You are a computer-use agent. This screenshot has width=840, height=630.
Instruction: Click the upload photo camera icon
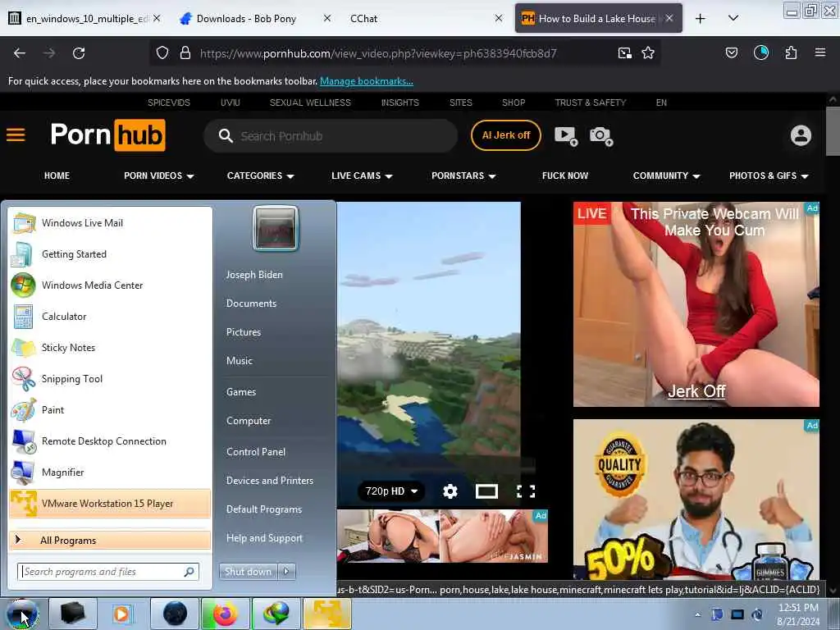point(601,135)
